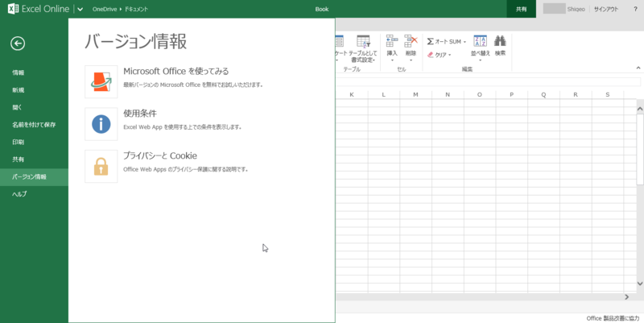Click the back arrow circle icon

pos(18,43)
